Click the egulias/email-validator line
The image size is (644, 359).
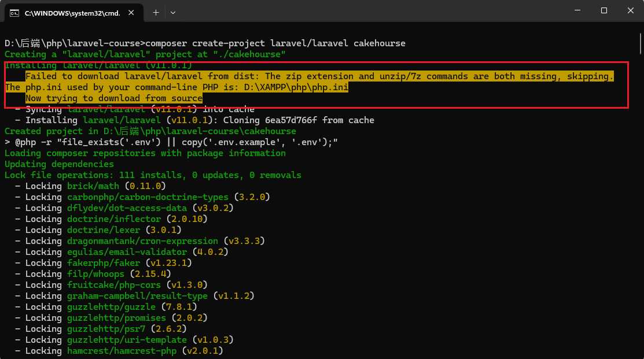pos(122,252)
